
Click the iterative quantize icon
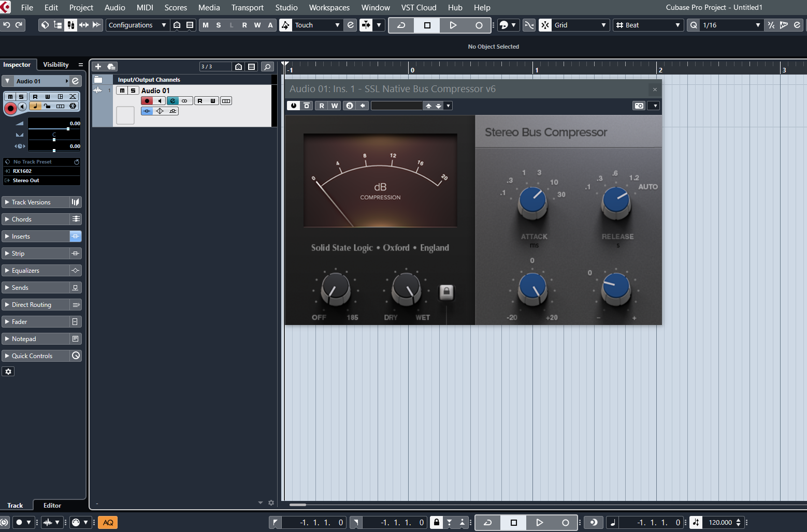(x=771, y=25)
